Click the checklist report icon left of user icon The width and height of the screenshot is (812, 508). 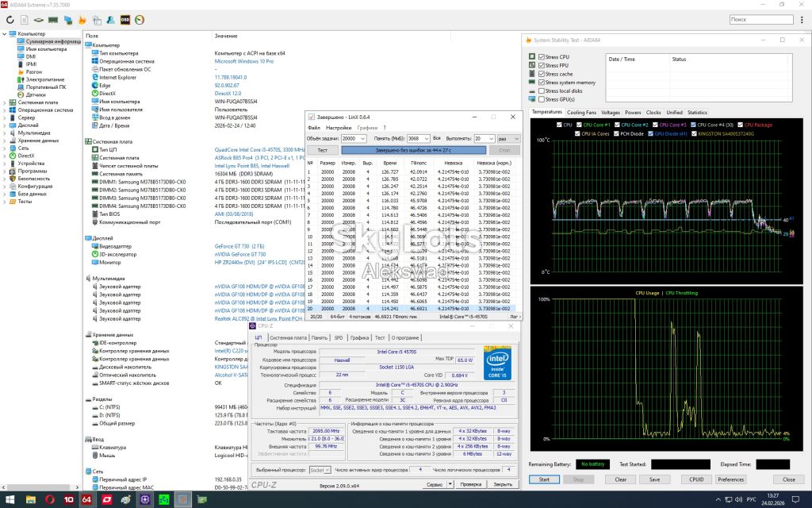pyautogui.click(x=97, y=20)
